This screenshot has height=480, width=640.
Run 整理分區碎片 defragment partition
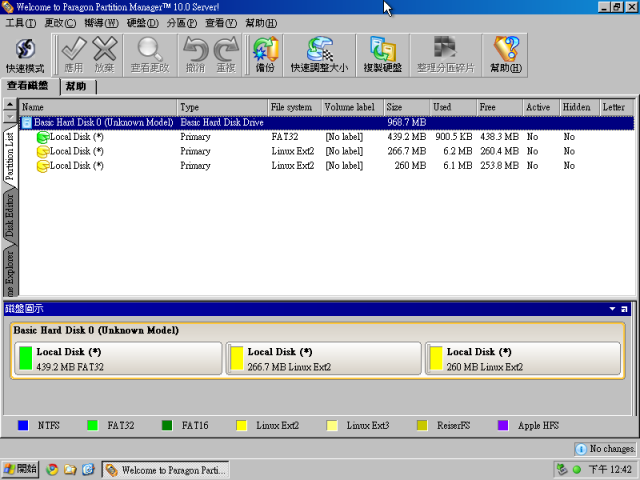click(x=446, y=55)
